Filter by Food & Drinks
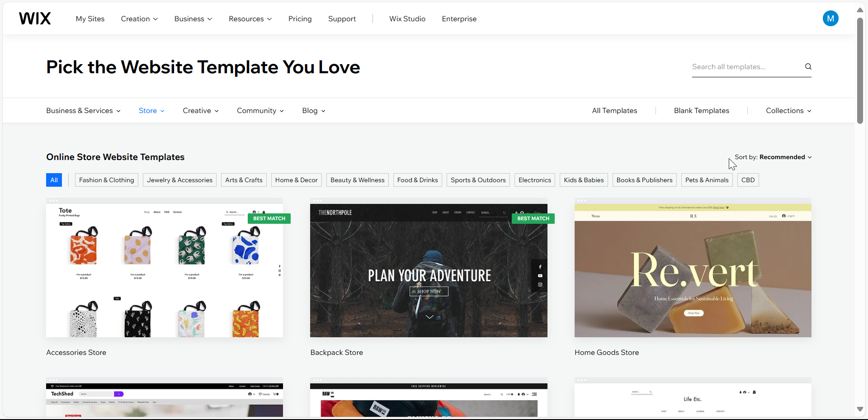 click(418, 180)
